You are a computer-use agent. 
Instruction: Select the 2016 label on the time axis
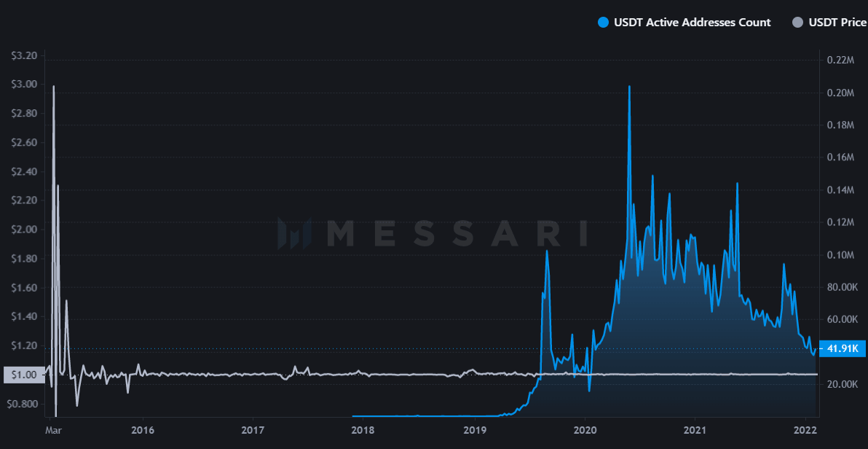[143, 432]
